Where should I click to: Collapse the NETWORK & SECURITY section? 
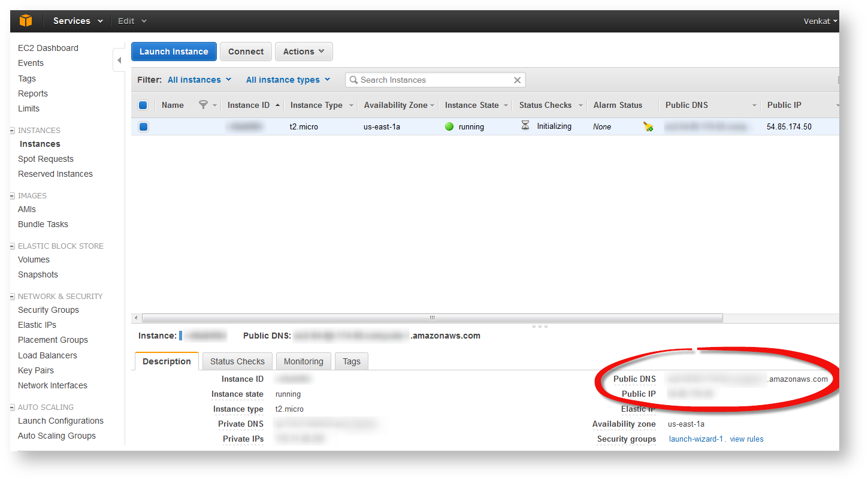point(11,296)
